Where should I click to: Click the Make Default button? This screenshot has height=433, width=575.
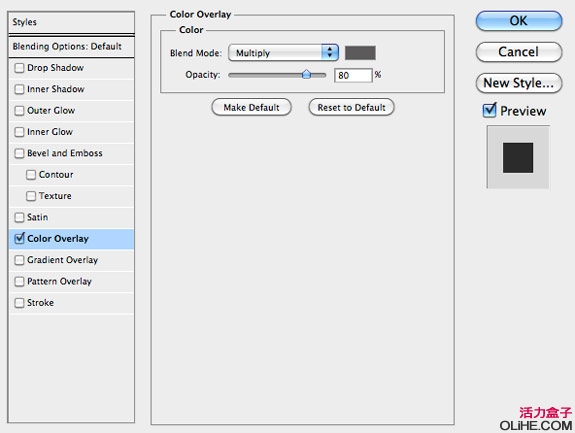point(252,107)
